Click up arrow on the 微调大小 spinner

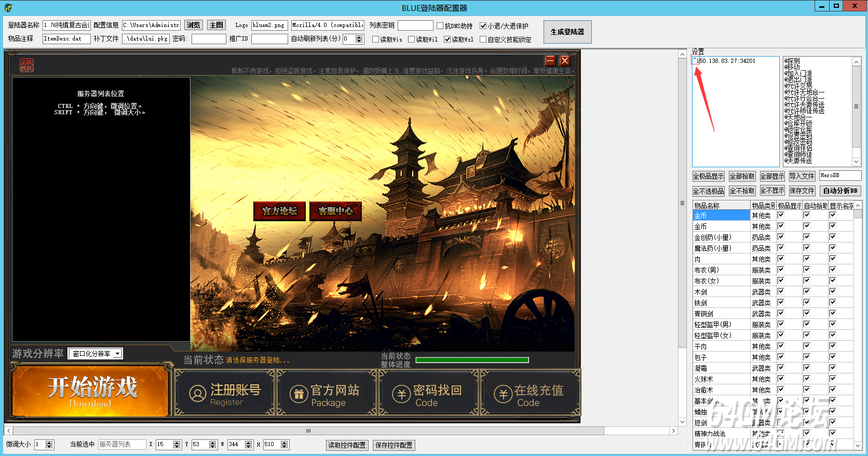49,442
